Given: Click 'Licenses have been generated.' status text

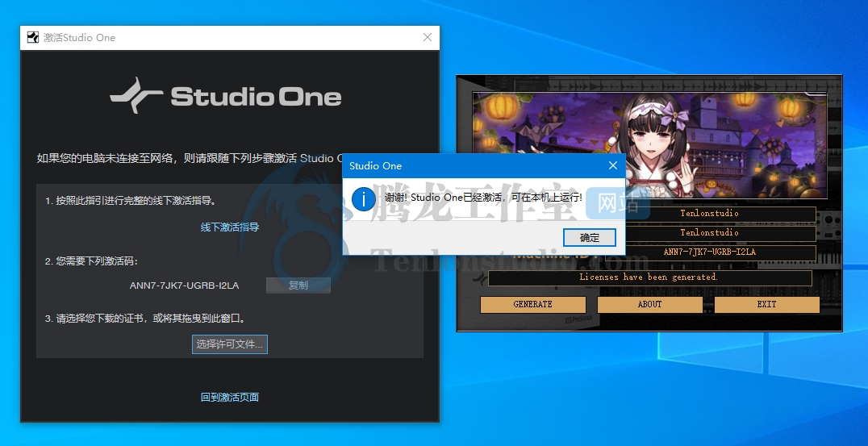Looking at the screenshot, I should 649,277.
